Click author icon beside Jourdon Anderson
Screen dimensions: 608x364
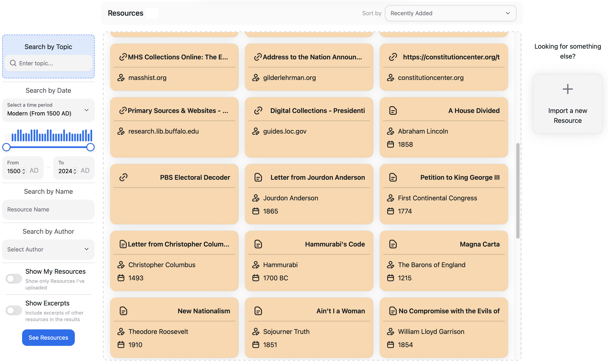(256, 198)
